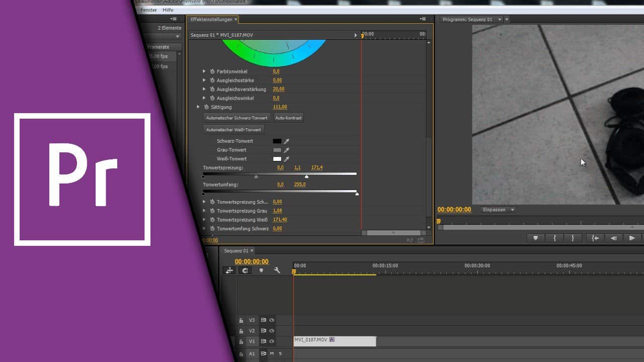Toggle stopwatch animation for Sättigung
The width and height of the screenshot is (644, 362).
pos(206,107)
